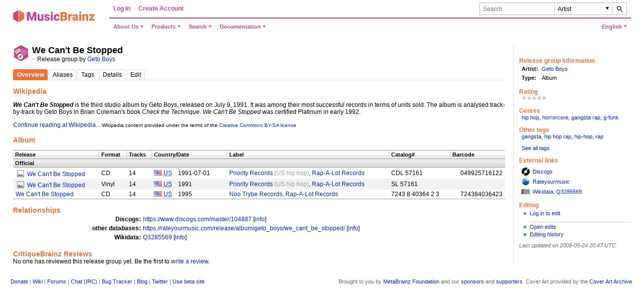Click the Wikidata barcode icon
Image resolution: width=644 pixels, height=289 pixels.
click(x=526, y=192)
